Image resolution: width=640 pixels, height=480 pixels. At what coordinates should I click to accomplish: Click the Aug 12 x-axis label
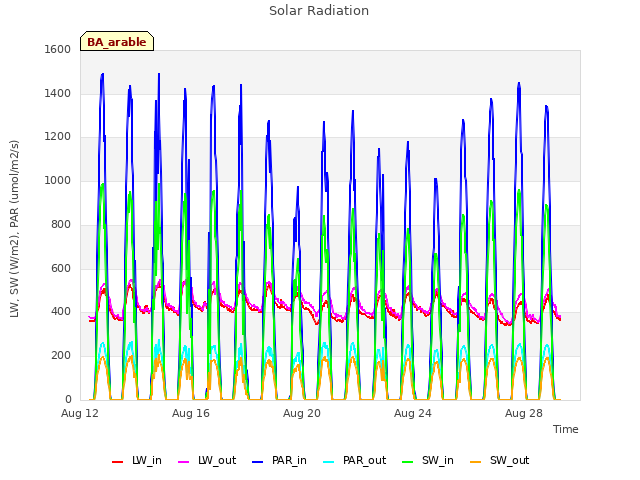[80, 413]
